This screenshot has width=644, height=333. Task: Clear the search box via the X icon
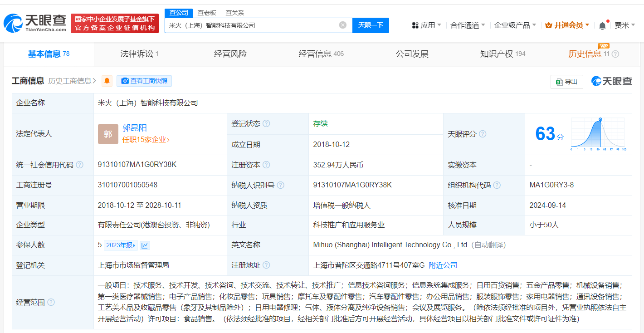coord(342,25)
